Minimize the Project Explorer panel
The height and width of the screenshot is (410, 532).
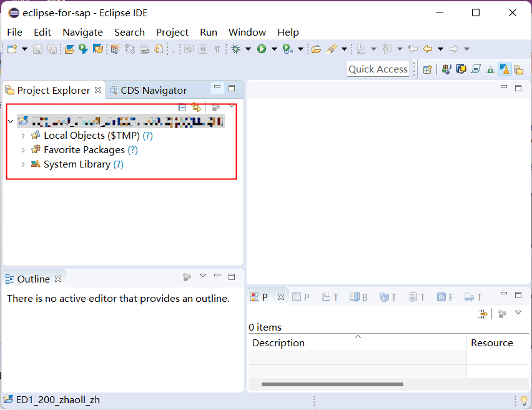coord(217,87)
